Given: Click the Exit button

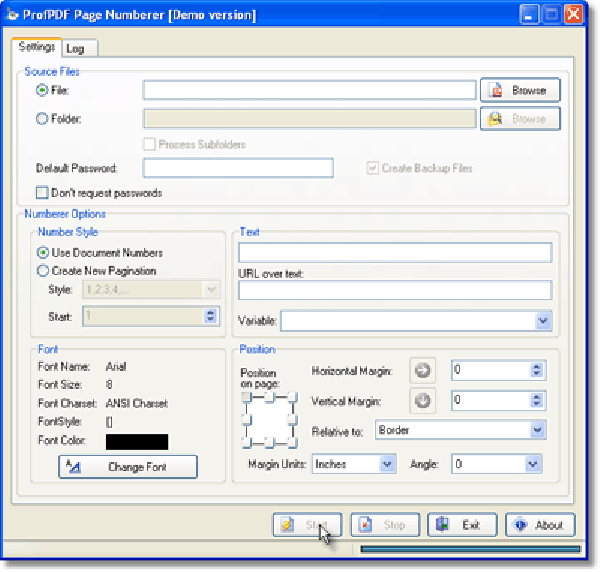Looking at the screenshot, I should (x=462, y=525).
